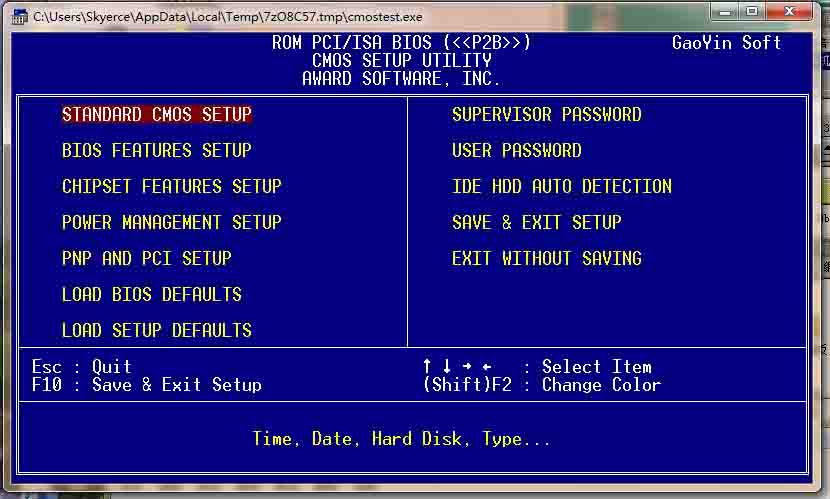830x499 pixels.
Task: Maximize the cmostest.exe window
Action: point(752,12)
